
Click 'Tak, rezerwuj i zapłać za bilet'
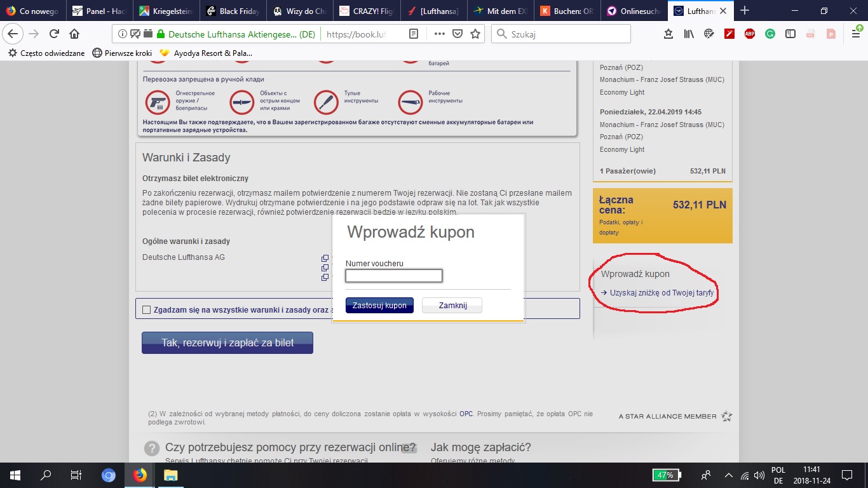[227, 343]
